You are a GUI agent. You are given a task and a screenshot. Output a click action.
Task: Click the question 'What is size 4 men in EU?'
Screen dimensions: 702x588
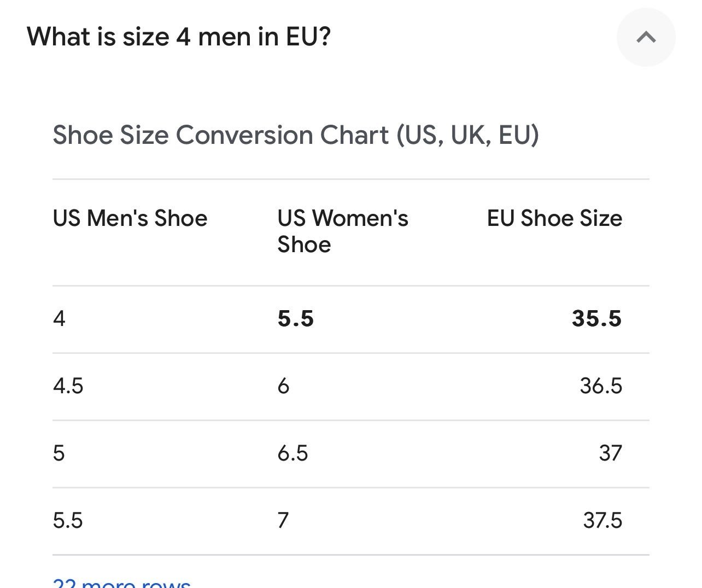179,37
